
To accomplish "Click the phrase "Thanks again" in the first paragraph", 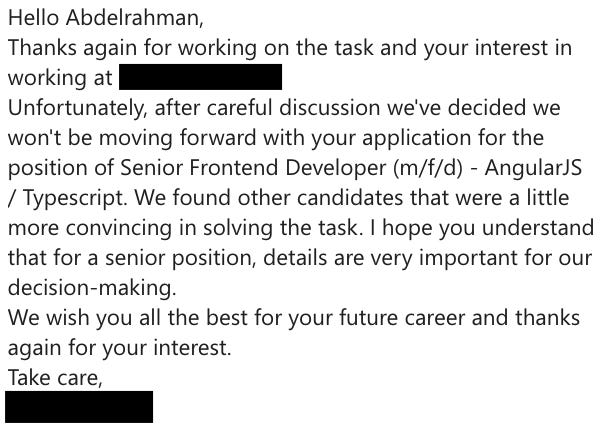I will click(x=72, y=48).
